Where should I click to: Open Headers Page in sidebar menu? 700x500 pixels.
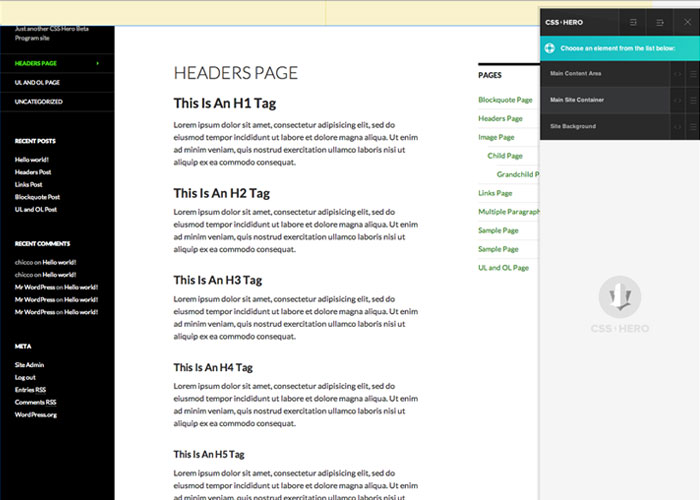(x=36, y=63)
